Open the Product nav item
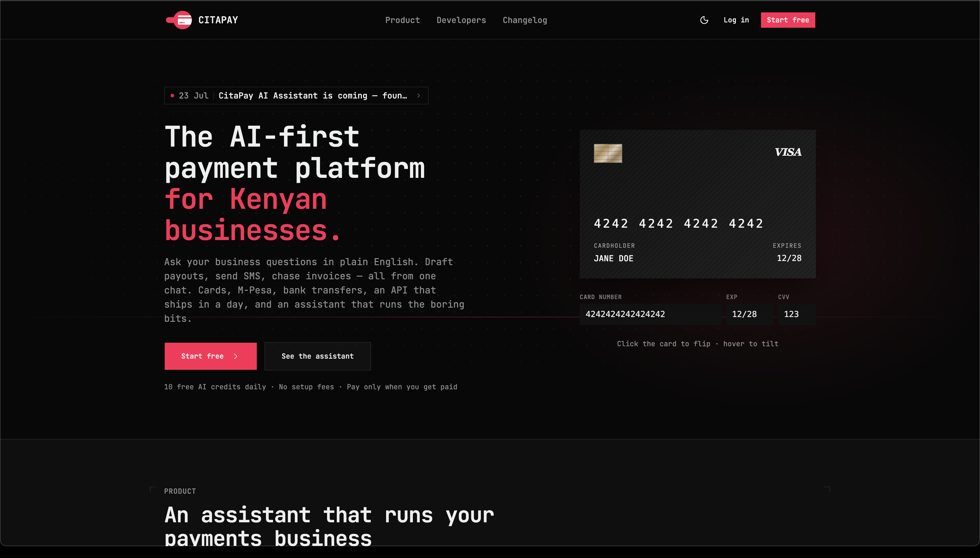The height and width of the screenshot is (558, 980). (x=402, y=20)
